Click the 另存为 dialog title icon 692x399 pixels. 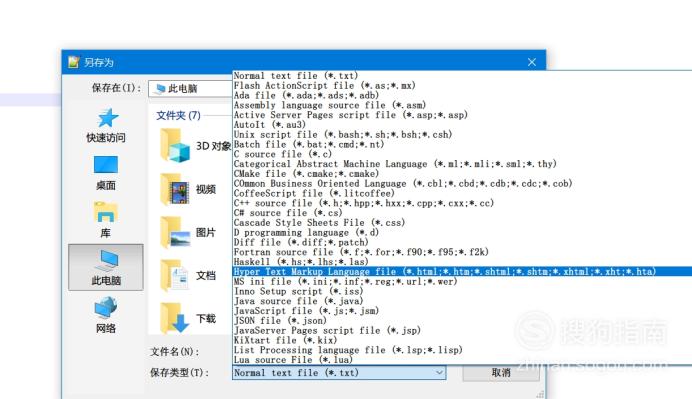pos(74,62)
